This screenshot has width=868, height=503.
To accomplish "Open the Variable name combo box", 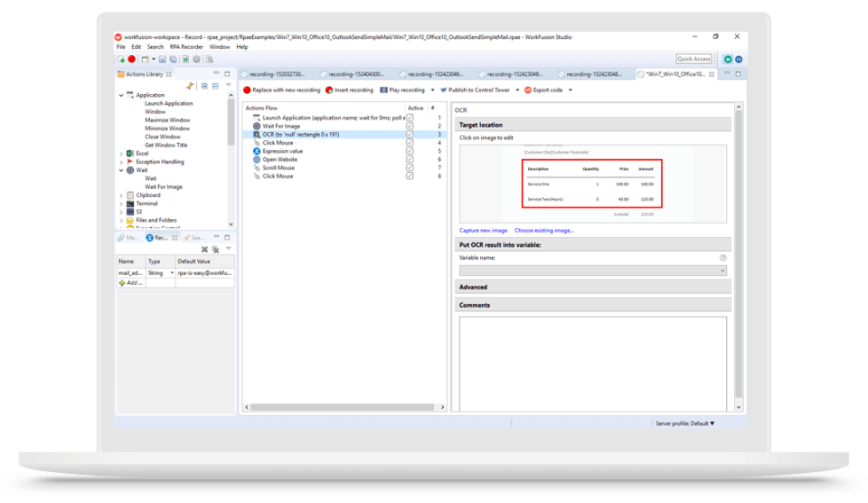I will 593,270.
